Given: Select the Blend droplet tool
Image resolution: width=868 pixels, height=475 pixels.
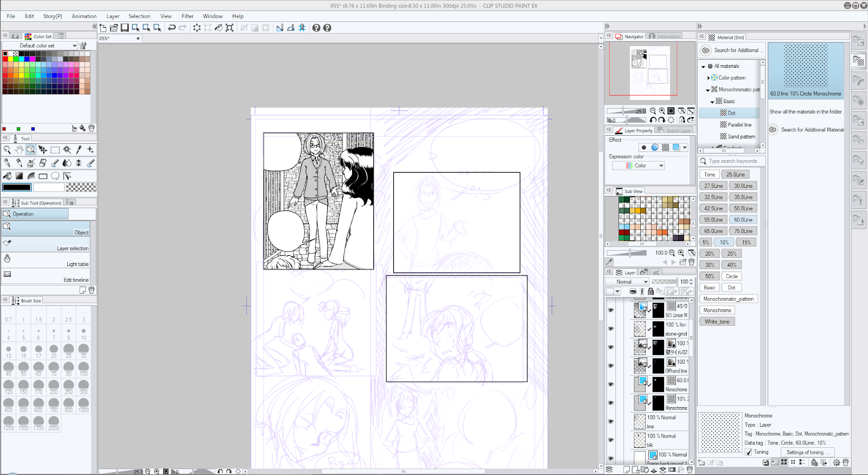Looking at the screenshot, I should click(67, 163).
